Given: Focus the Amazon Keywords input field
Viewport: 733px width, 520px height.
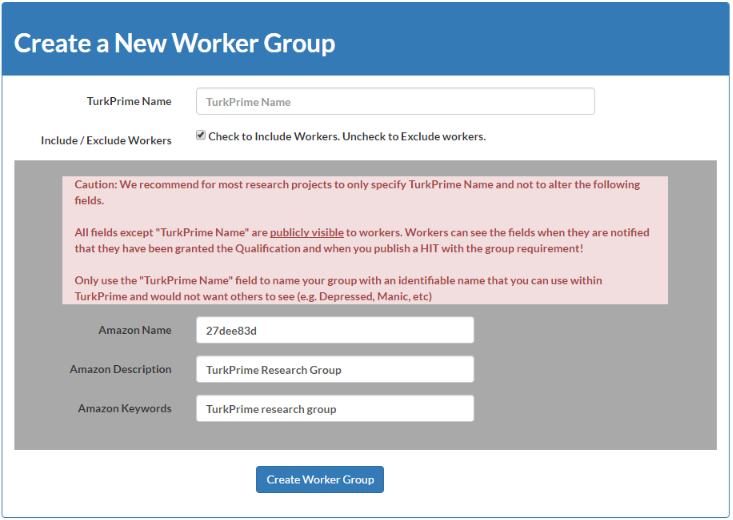Looking at the screenshot, I should 335,409.
